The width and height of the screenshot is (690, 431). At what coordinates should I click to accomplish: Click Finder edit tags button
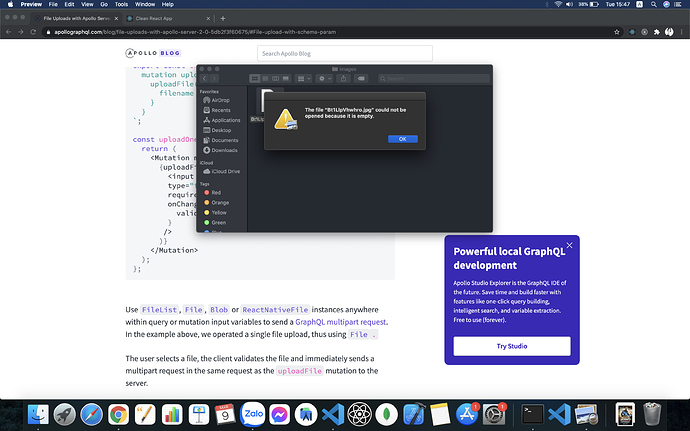click(x=361, y=78)
